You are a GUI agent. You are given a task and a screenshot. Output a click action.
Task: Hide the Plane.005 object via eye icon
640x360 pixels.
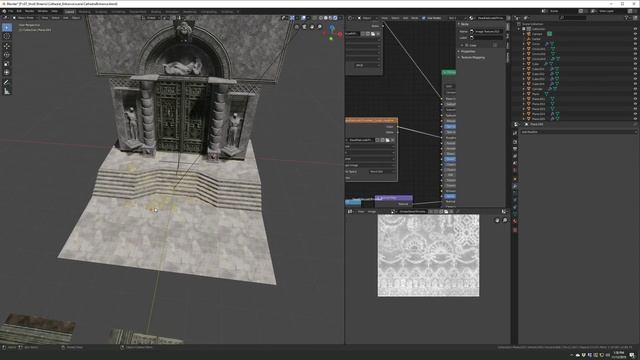pos(635,119)
